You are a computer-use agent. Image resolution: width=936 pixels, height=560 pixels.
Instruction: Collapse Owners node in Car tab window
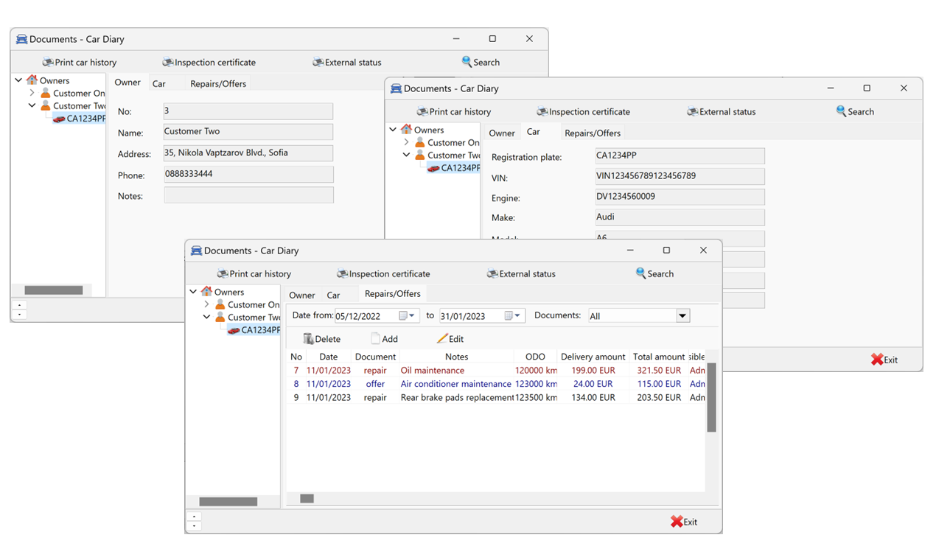point(393,130)
